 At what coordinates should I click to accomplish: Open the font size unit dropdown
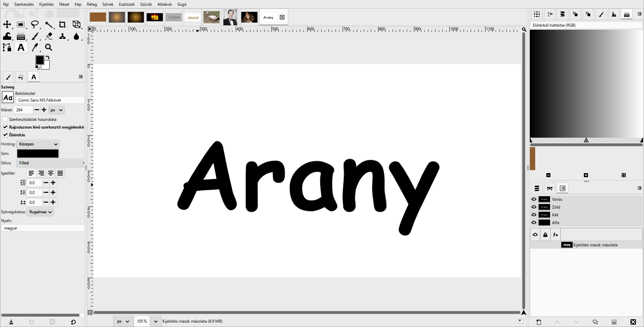tap(56, 110)
